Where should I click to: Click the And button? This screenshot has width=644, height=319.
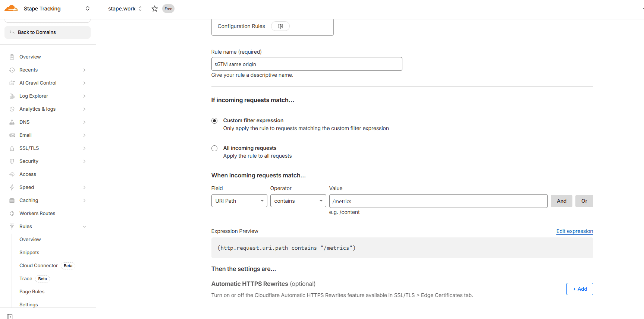562,201
